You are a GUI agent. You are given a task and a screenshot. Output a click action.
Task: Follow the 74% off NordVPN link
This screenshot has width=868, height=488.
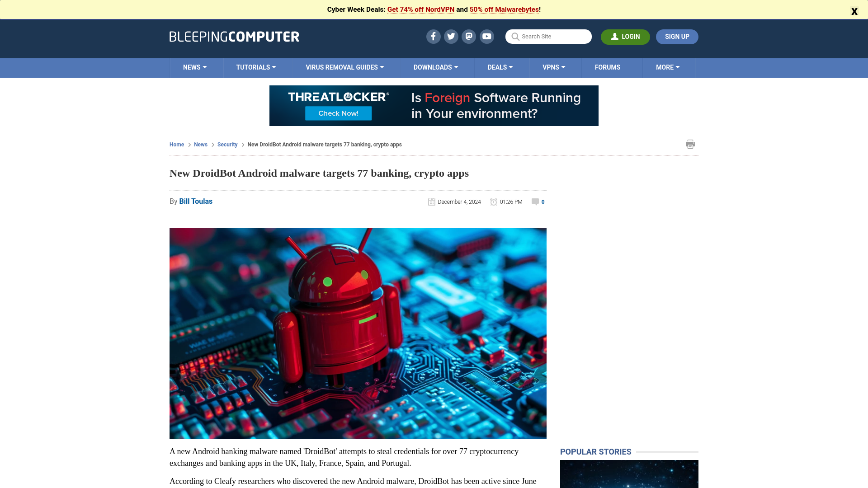click(420, 9)
